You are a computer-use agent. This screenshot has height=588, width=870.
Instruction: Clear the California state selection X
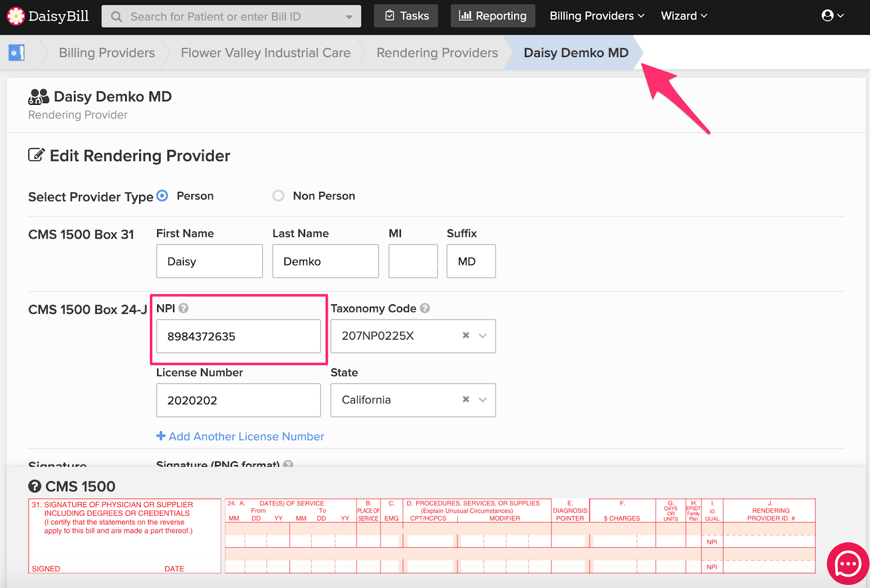pyautogui.click(x=466, y=399)
